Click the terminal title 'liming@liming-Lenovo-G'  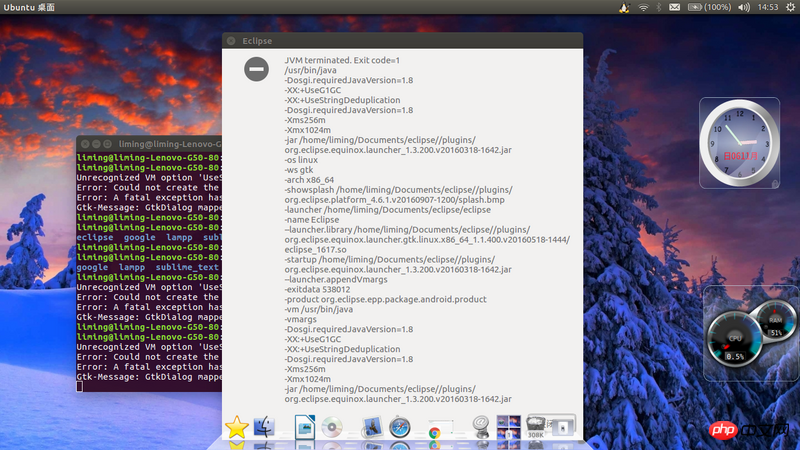tap(170, 144)
